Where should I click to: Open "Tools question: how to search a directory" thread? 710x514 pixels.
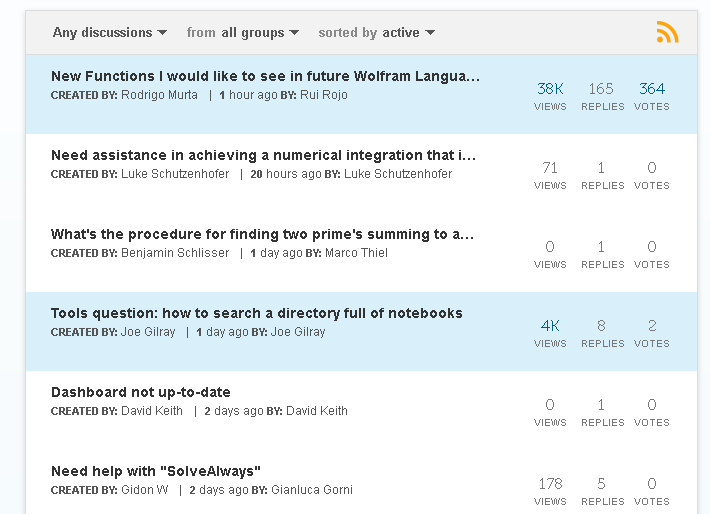click(x=257, y=313)
